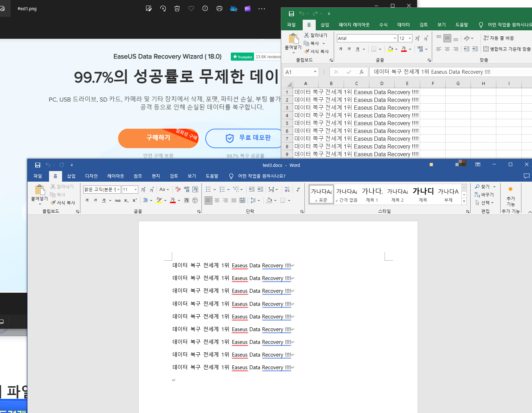The height and width of the screenshot is (413, 532).
Task: Toggle strikethrough in Word
Action: 117,200
